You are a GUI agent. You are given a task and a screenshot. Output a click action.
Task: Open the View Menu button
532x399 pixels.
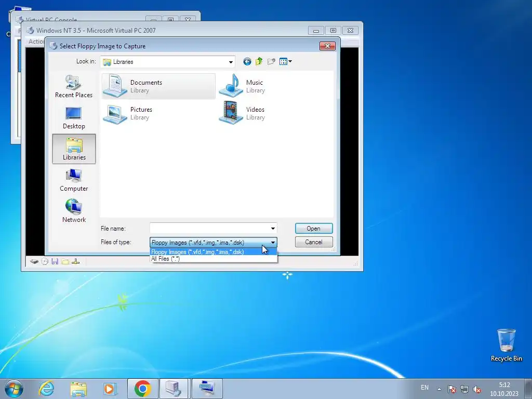[x=285, y=61]
